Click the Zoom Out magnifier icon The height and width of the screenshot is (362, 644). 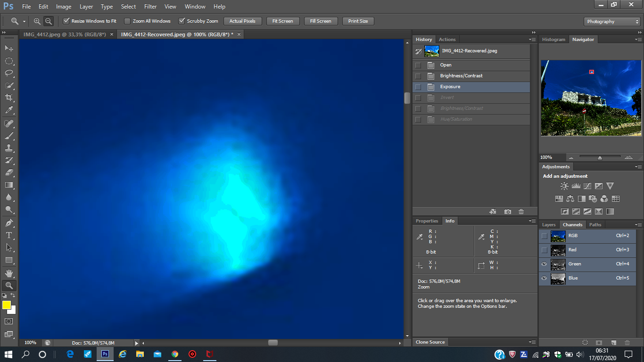[49, 21]
